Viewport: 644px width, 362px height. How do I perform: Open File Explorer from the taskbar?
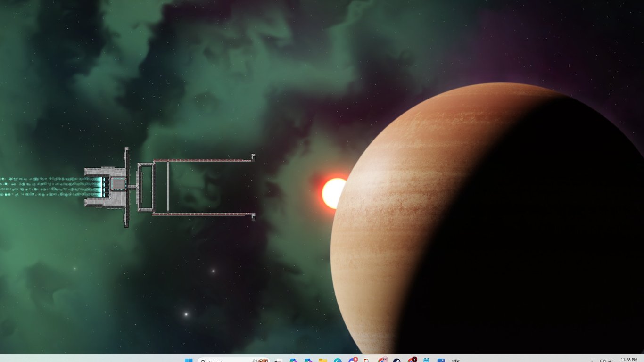pyautogui.click(x=323, y=361)
